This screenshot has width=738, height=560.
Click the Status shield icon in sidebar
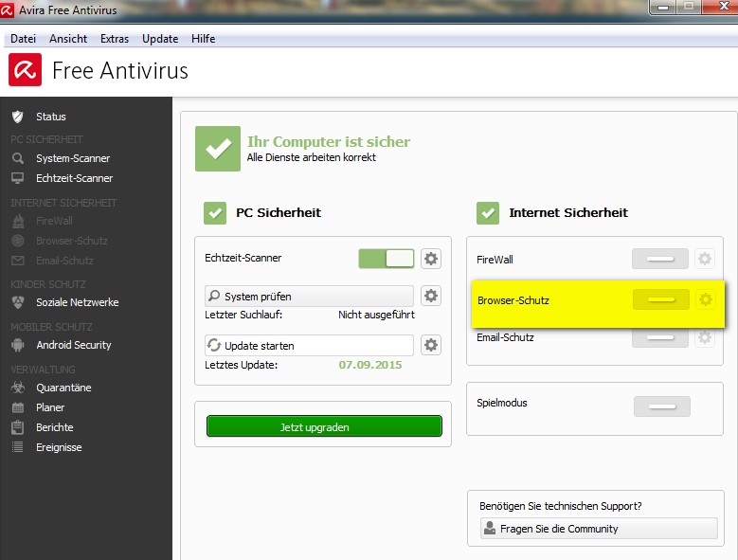[17, 117]
